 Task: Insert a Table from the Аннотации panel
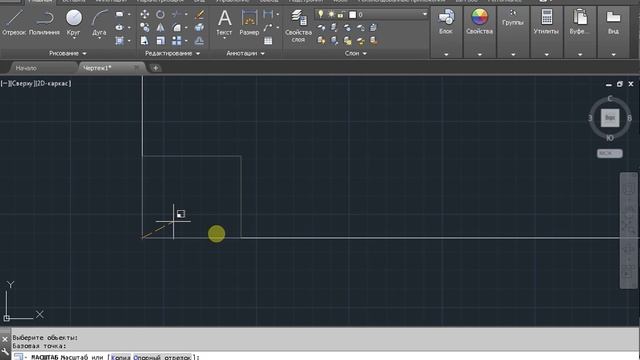[x=268, y=41]
